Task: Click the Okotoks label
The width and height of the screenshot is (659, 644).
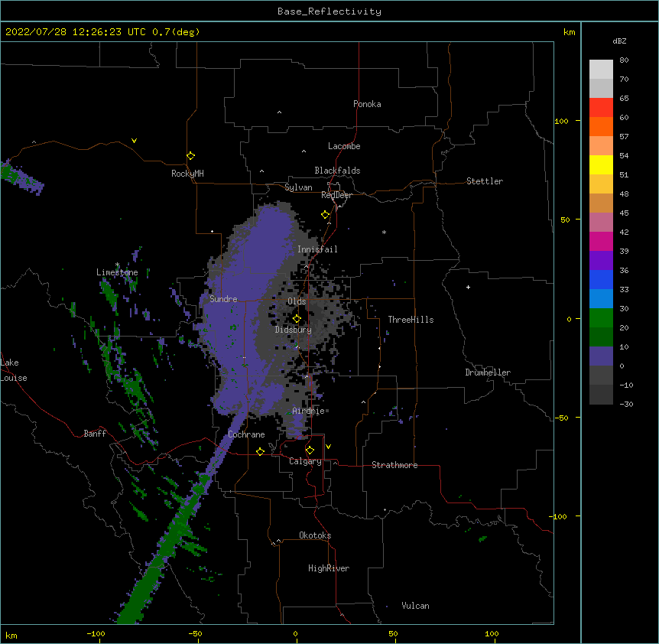Action: pos(315,535)
